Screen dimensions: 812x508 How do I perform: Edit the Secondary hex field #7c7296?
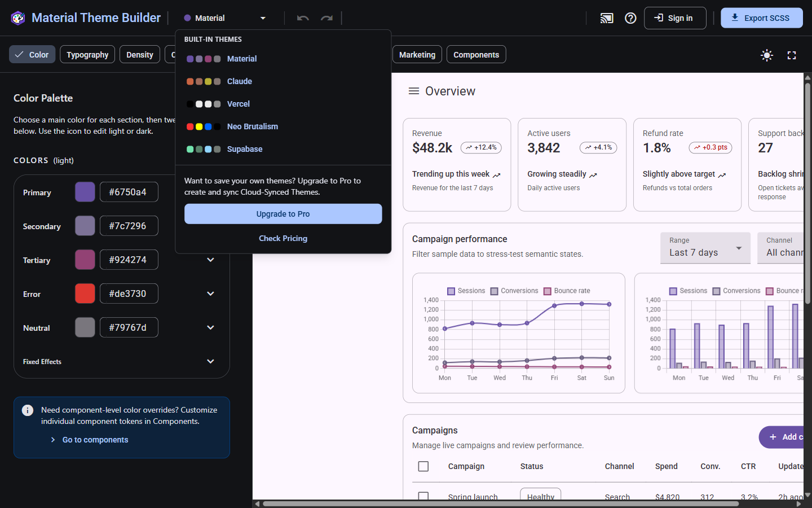coord(129,226)
